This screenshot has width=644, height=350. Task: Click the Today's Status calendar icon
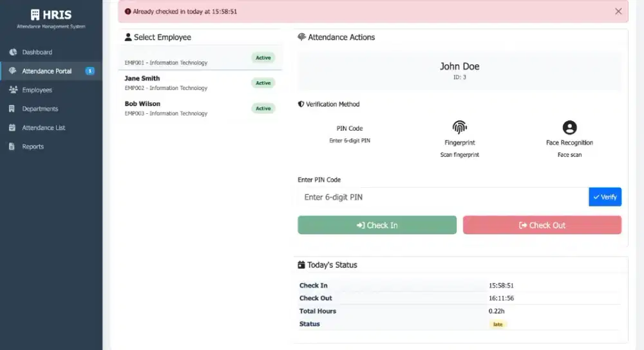point(301,264)
